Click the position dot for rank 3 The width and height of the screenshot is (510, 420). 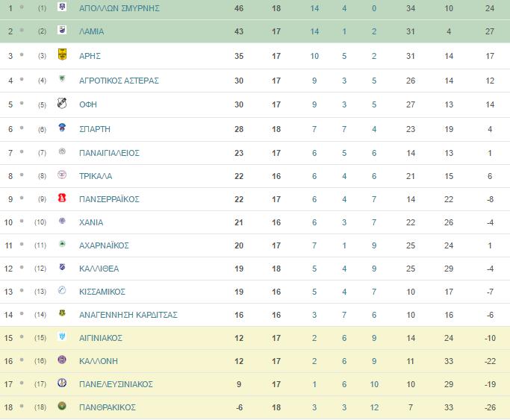click(x=22, y=54)
